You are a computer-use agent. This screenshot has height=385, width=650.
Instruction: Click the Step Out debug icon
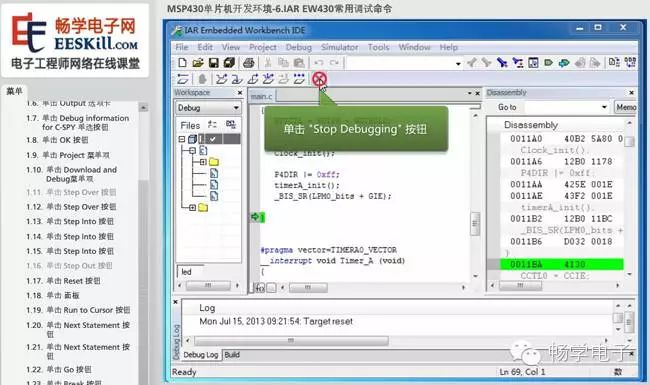click(252, 79)
